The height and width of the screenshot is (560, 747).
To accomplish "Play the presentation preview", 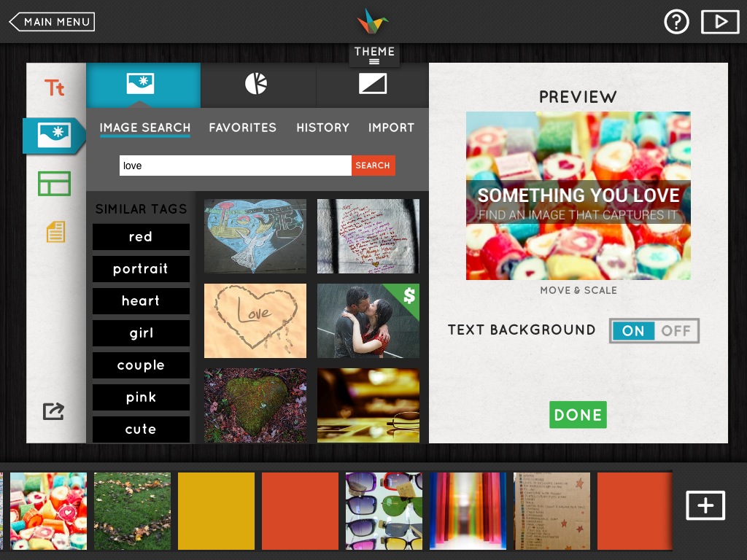I will point(720,21).
